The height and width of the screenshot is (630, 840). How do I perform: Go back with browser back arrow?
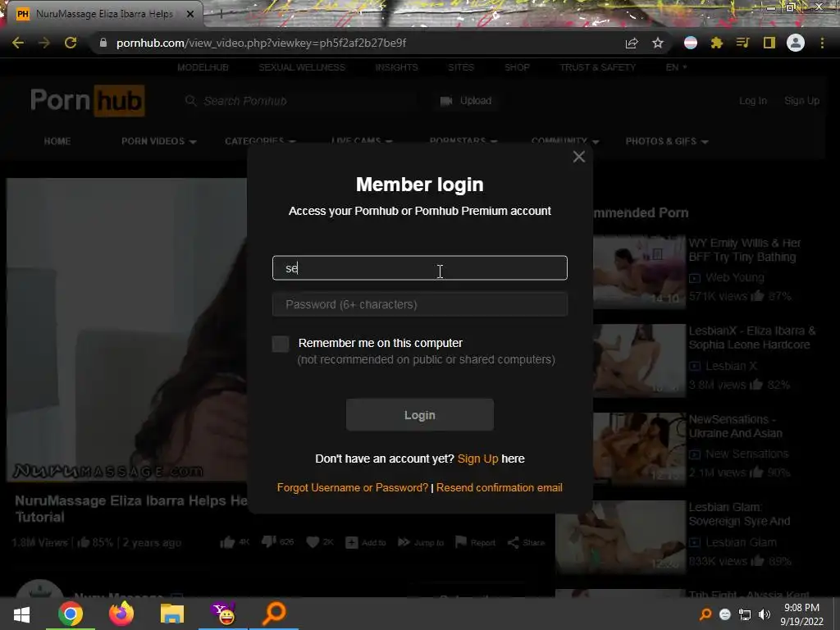tap(18, 43)
